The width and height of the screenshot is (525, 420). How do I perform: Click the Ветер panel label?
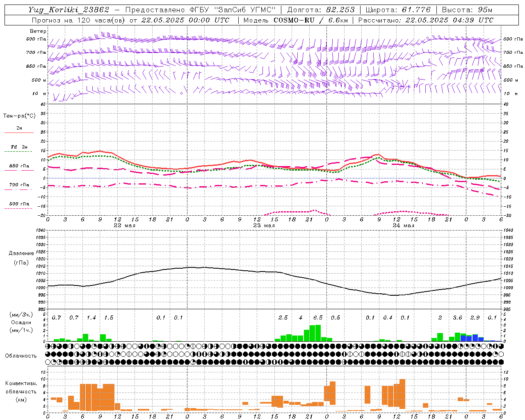(38, 31)
